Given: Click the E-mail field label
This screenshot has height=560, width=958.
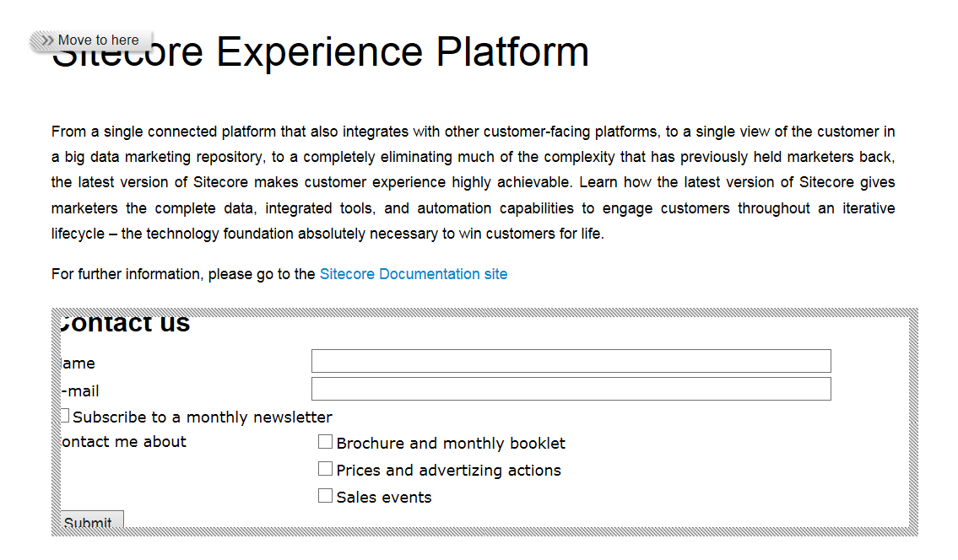Looking at the screenshot, I should (x=81, y=391).
